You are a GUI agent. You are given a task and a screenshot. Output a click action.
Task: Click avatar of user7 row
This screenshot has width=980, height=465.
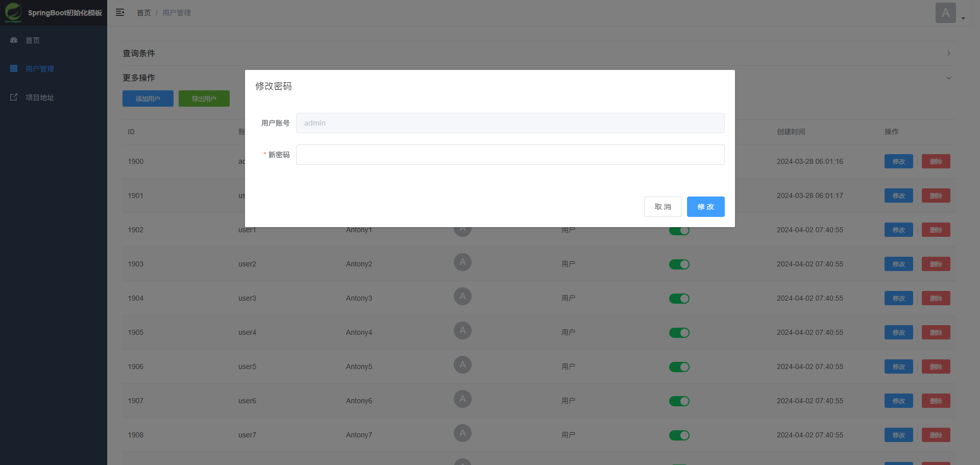(x=462, y=433)
